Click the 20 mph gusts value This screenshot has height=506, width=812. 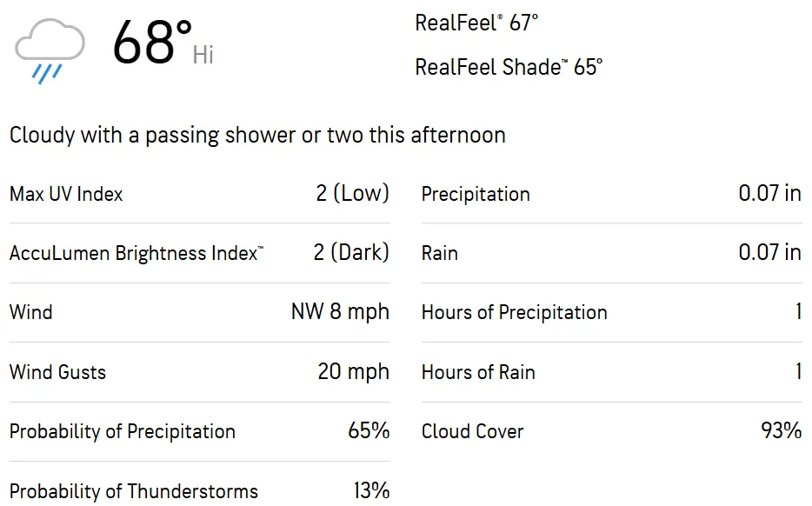353,372
